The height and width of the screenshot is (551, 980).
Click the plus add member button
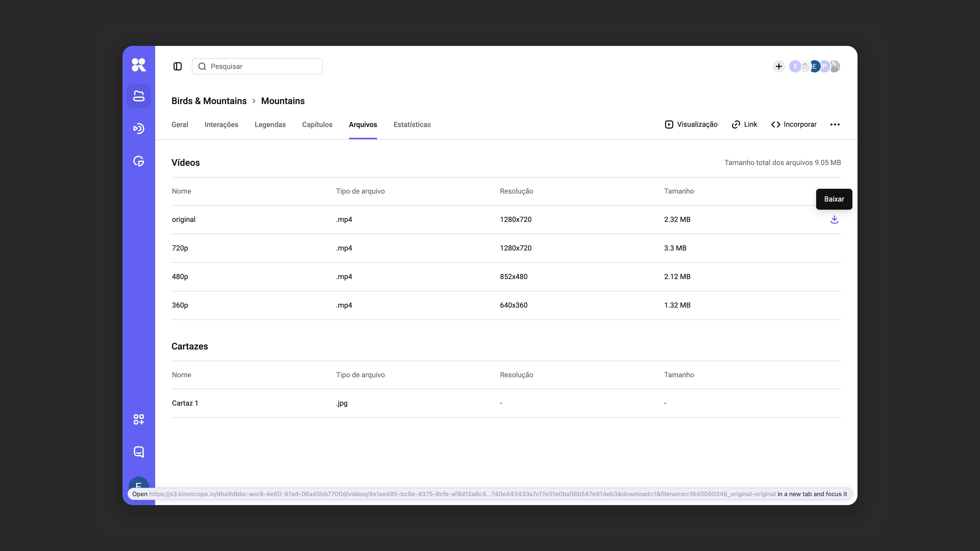pyautogui.click(x=779, y=67)
